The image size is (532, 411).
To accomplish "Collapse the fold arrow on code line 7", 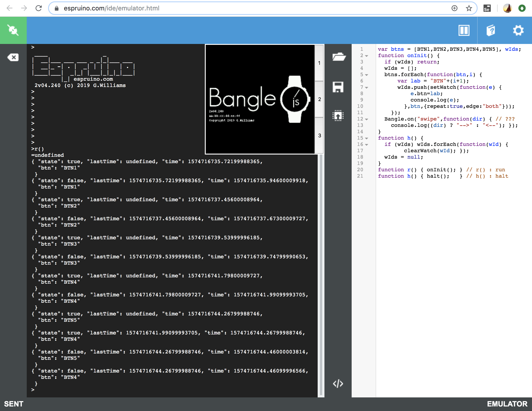I will tap(367, 87).
